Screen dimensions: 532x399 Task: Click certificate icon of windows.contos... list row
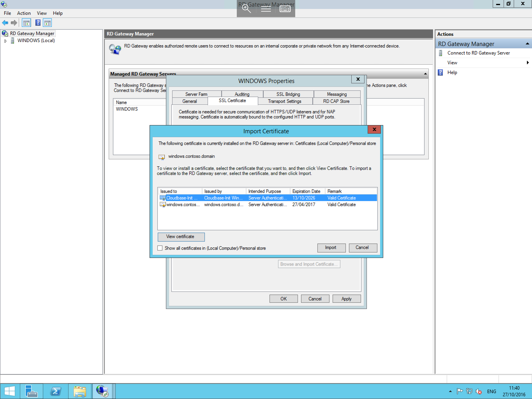click(163, 205)
